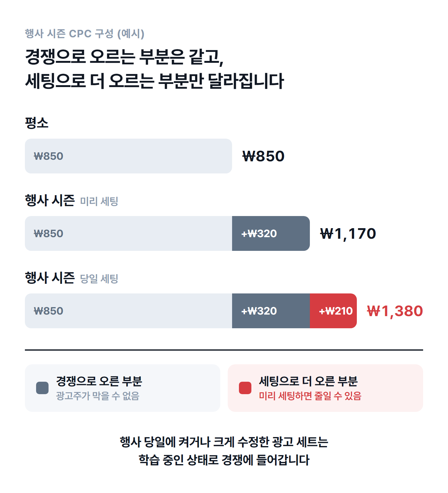This screenshot has height=493, width=448.
Task: Click the ₩1,170 total value
Action: [x=348, y=234]
